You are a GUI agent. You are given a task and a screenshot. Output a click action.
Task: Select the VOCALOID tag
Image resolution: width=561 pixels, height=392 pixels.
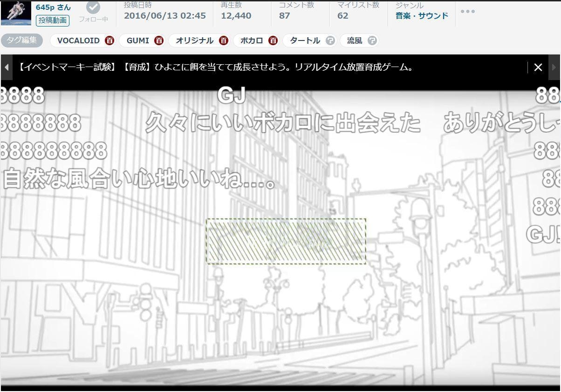pyautogui.click(x=78, y=41)
